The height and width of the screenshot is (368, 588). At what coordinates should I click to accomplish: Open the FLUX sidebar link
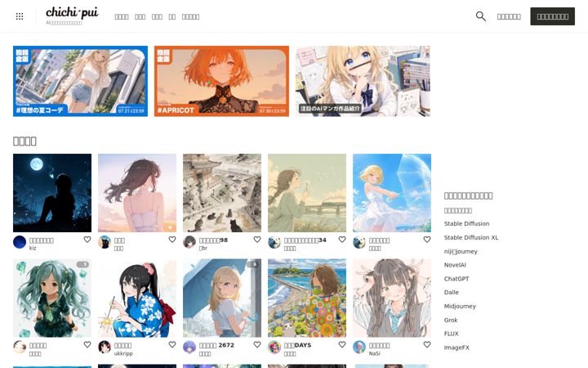click(451, 334)
